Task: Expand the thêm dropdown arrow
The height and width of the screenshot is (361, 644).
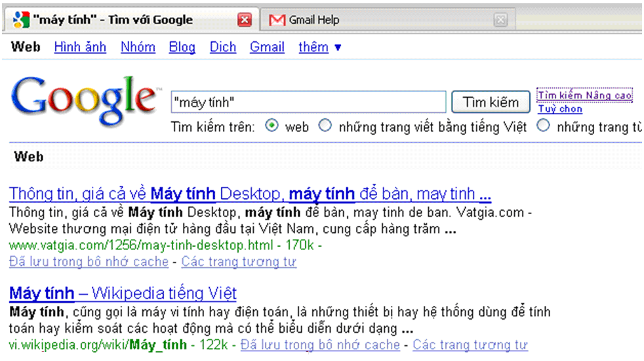Action: coord(338,48)
